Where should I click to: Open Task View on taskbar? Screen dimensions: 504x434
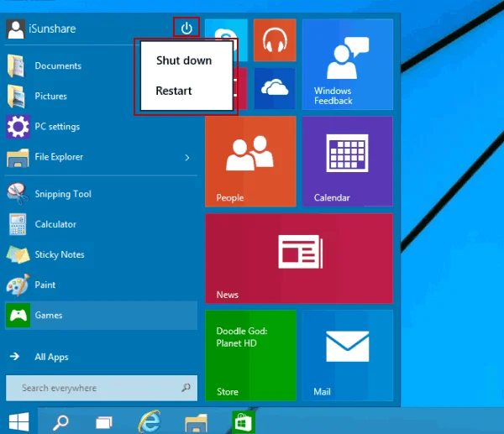pyautogui.click(x=104, y=422)
